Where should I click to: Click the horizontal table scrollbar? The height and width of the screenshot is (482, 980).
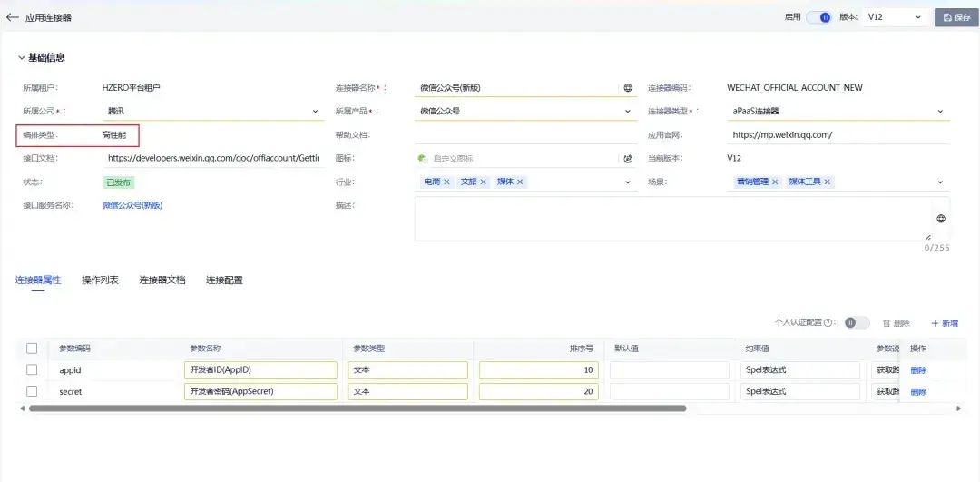coord(358,408)
